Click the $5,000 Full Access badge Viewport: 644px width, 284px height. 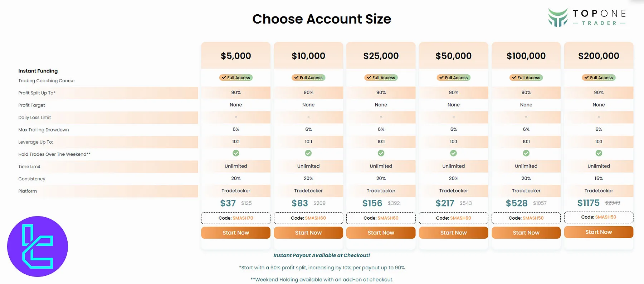click(x=236, y=78)
